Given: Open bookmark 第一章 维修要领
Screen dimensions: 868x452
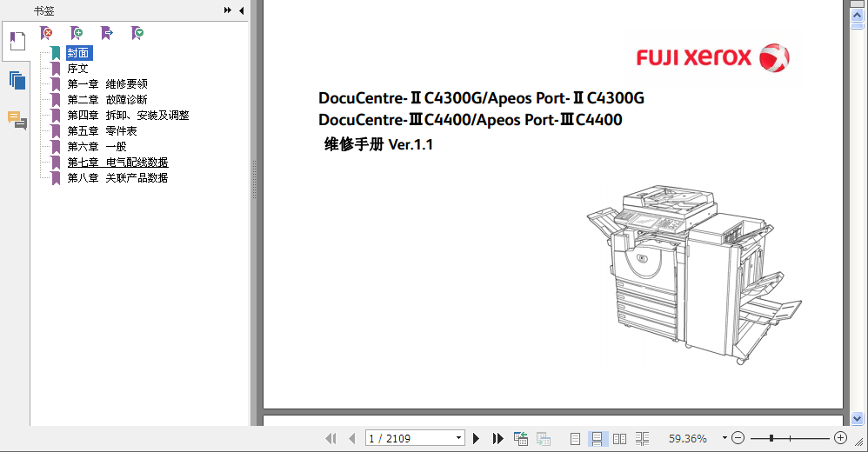Looking at the screenshot, I should pos(107,84).
